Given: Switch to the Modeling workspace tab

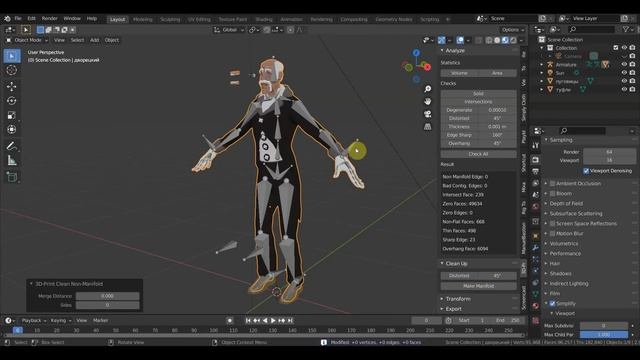Looking at the screenshot, I should tap(142, 19).
